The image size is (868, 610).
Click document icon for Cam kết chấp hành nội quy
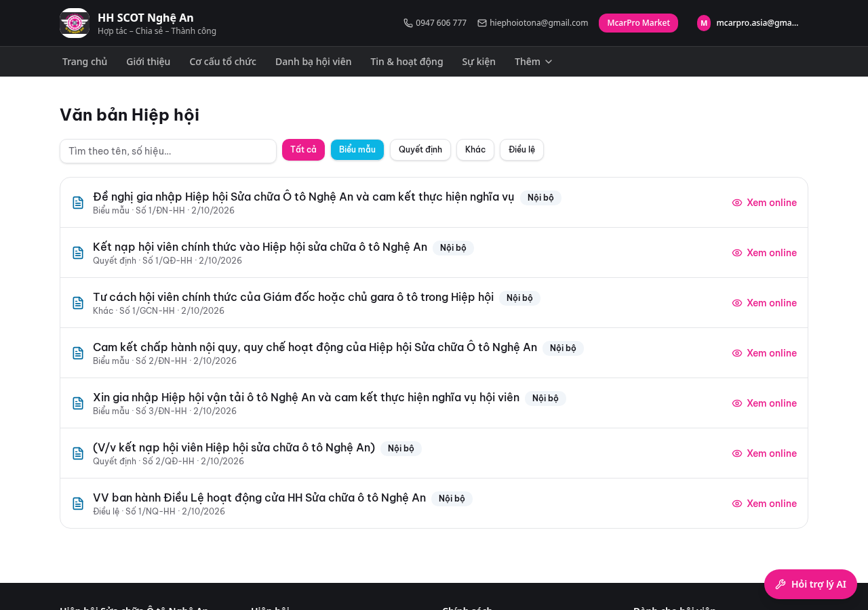(78, 353)
